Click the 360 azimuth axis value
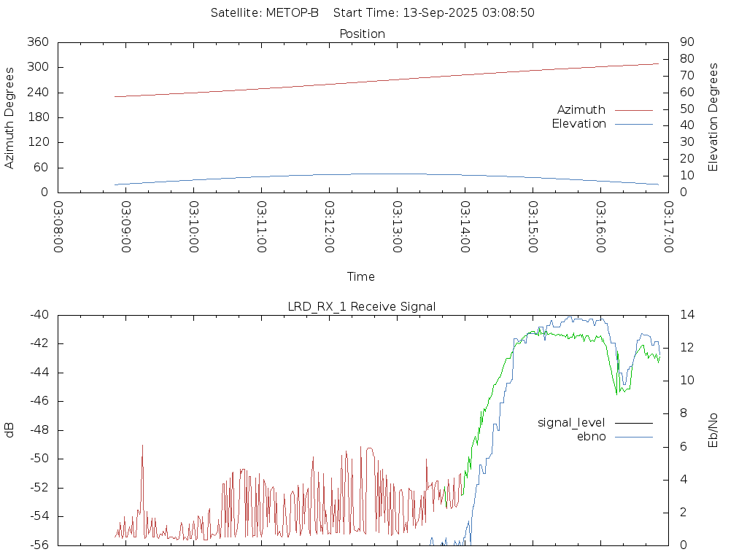The image size is (747, 560). point(38,42)
